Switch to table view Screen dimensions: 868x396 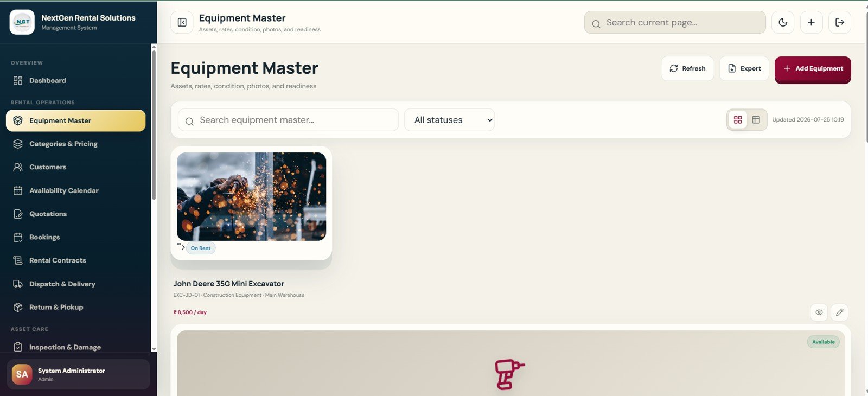(756, 120)
